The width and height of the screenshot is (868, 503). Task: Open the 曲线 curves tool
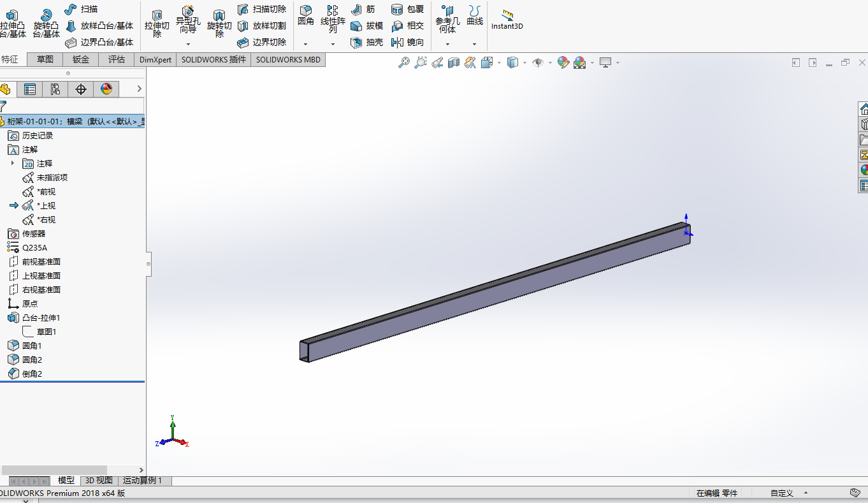tap(475, 15)
